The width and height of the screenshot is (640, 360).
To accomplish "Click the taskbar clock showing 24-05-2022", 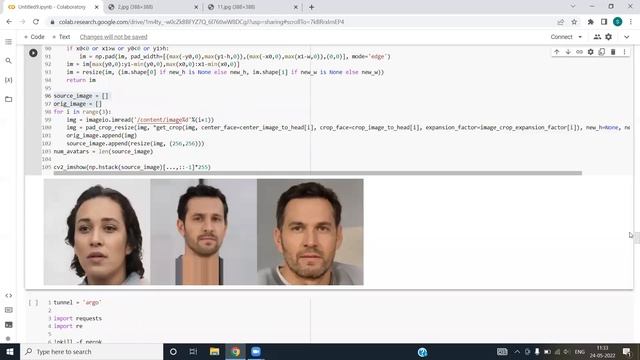I will [602, 352].
